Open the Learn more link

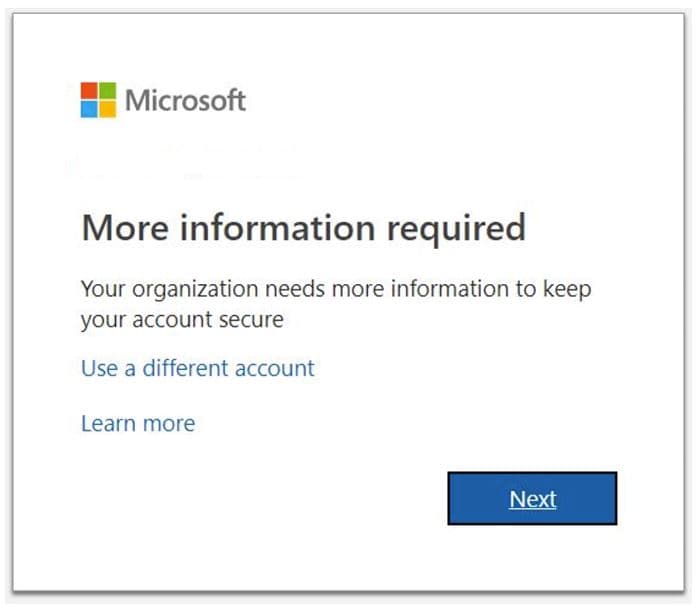click(x=137, y=423)
